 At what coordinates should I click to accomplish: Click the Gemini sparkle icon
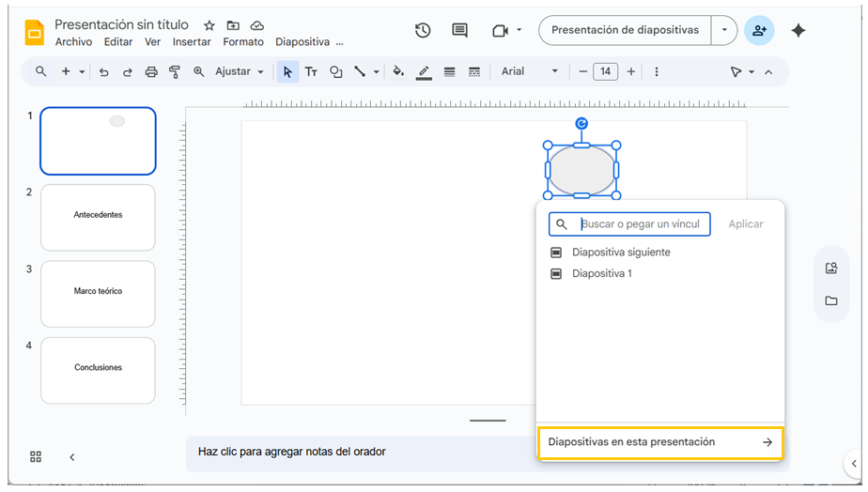pos(798,30)
